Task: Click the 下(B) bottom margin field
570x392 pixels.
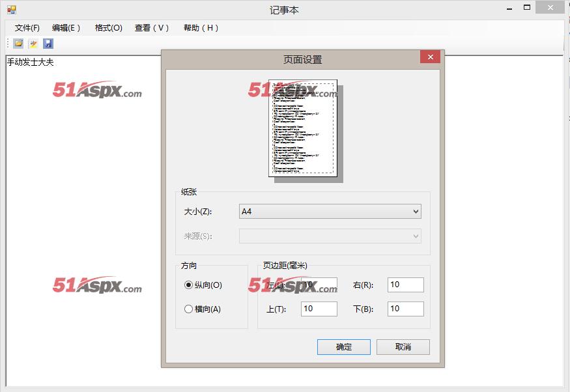Action: coord(405,309)
